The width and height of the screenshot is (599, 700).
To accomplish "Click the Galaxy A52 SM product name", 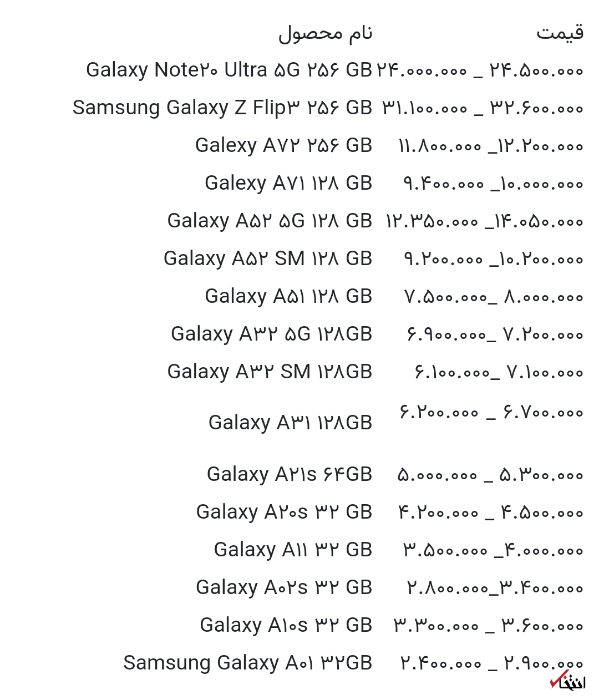I will pyautogui.click(x=267, y=258).
